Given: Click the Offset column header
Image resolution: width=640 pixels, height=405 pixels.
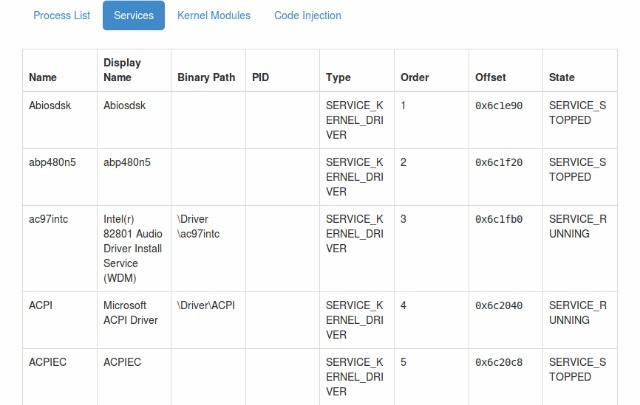Looking at the screenshot, I should point(490,77).
